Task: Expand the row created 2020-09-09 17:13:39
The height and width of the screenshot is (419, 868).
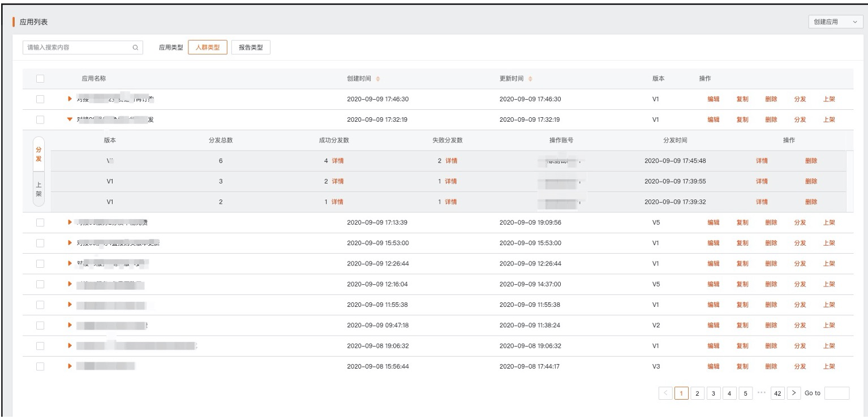Action: (70, 223)
